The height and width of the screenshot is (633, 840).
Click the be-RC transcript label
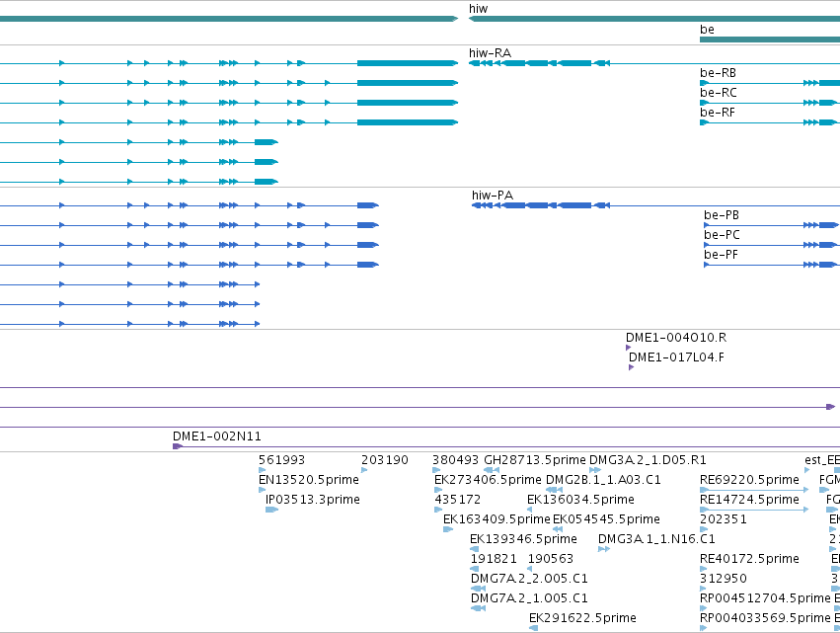tap(718, 93)
